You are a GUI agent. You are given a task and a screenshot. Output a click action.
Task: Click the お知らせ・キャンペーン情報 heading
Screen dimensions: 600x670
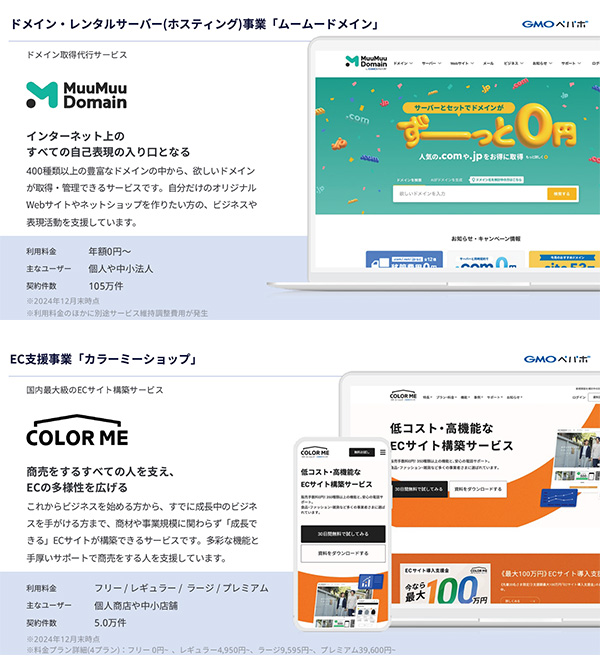(486, 238)
